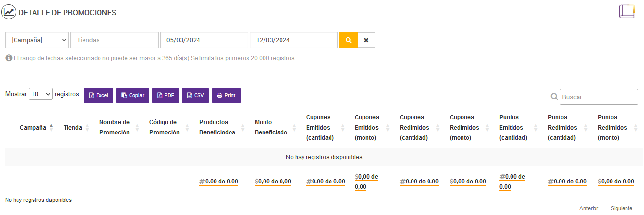
Task: Sort by Nombre de Promoción column
Action: click(115, 128)
